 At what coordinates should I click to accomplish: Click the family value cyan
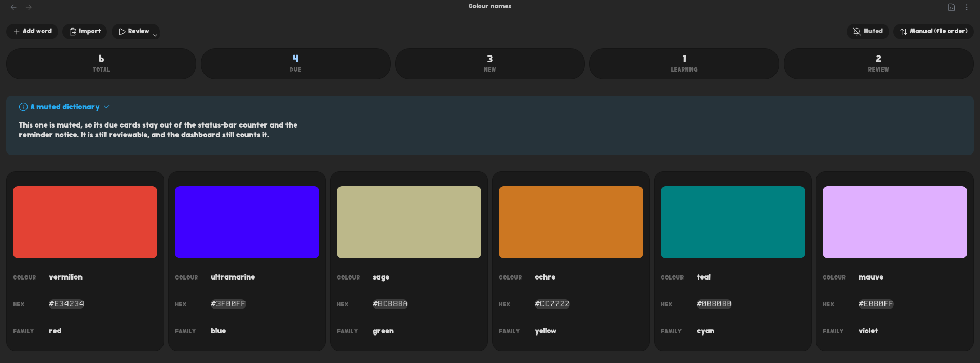pos(705,331)
